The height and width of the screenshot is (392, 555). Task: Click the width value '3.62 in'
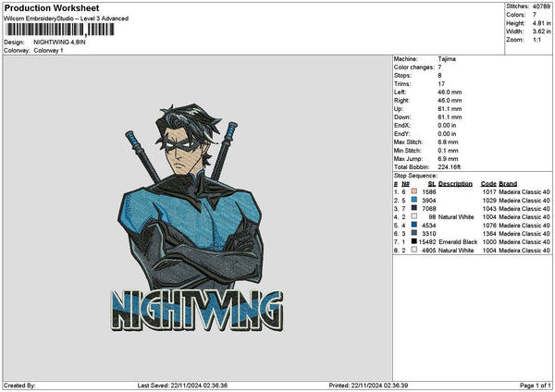click(x=541, y=31)
